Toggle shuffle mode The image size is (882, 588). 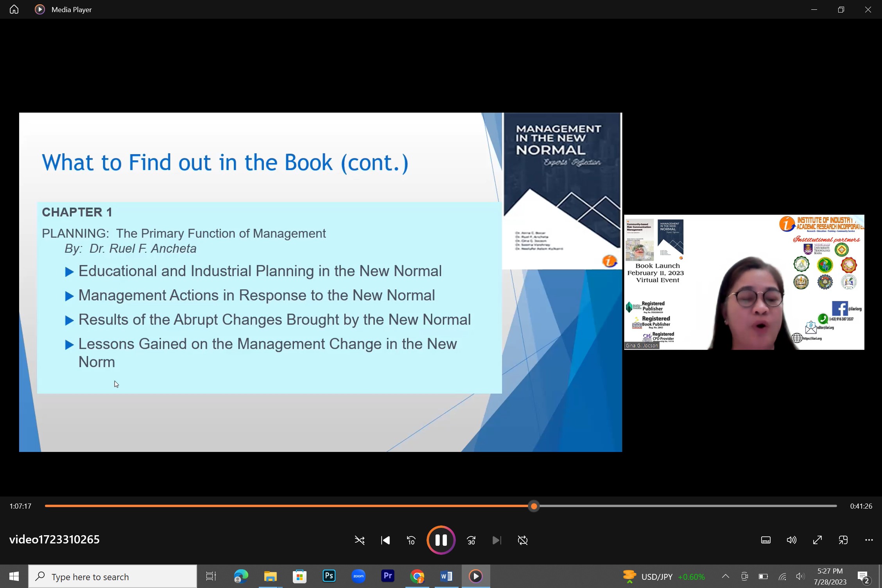359,540
